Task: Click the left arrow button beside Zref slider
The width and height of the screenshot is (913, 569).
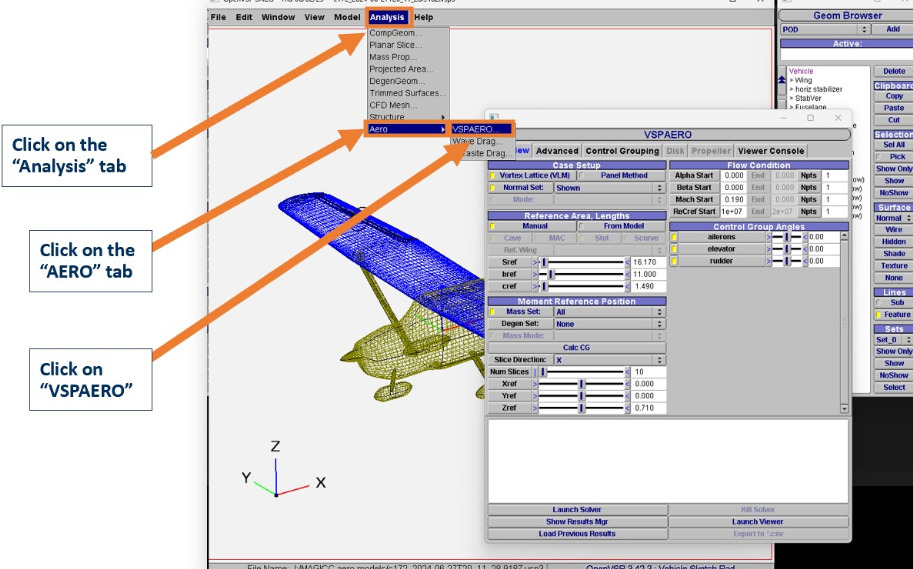Action: pos(534,408)
